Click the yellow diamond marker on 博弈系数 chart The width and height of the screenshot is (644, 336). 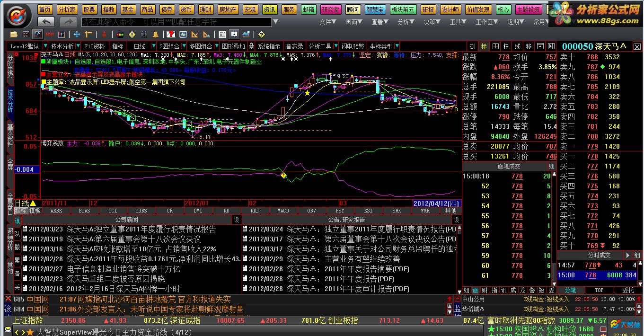pyautogui.click(x=283, y=176)
